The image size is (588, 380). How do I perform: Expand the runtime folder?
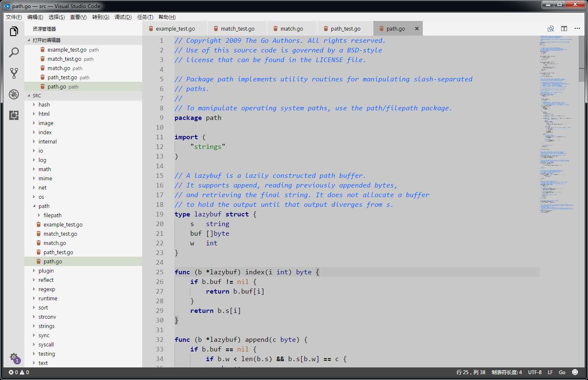pos(47,298)
